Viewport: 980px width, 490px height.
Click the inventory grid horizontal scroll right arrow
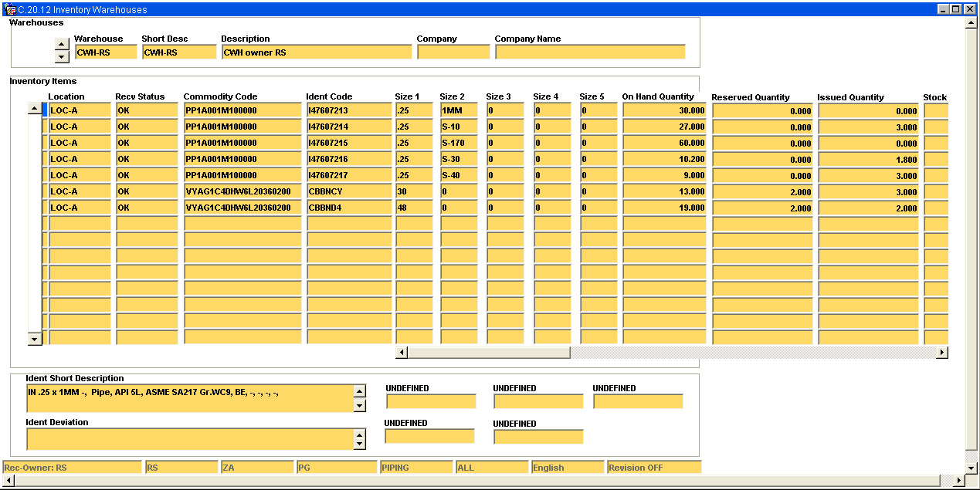(941, 353)
